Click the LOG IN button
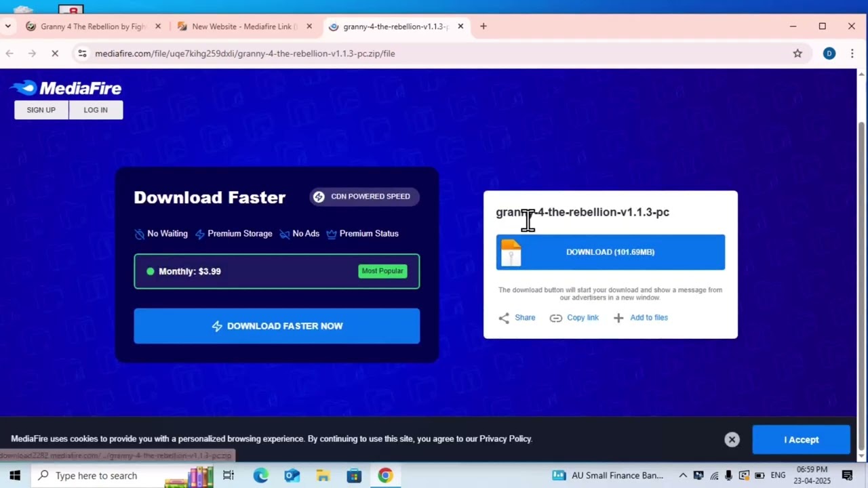 click(96, 110)
